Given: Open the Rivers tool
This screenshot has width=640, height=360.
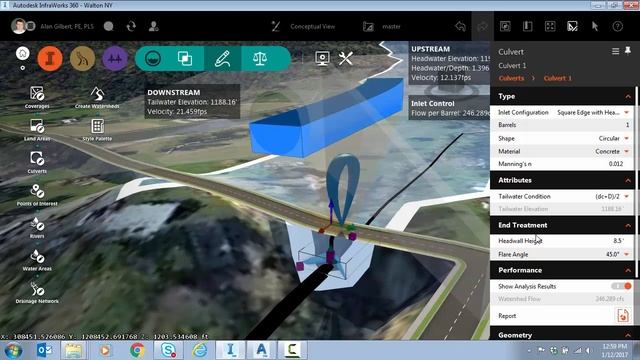Looking at the screenshot, I should pyautogui.click(x=37, y=227).
